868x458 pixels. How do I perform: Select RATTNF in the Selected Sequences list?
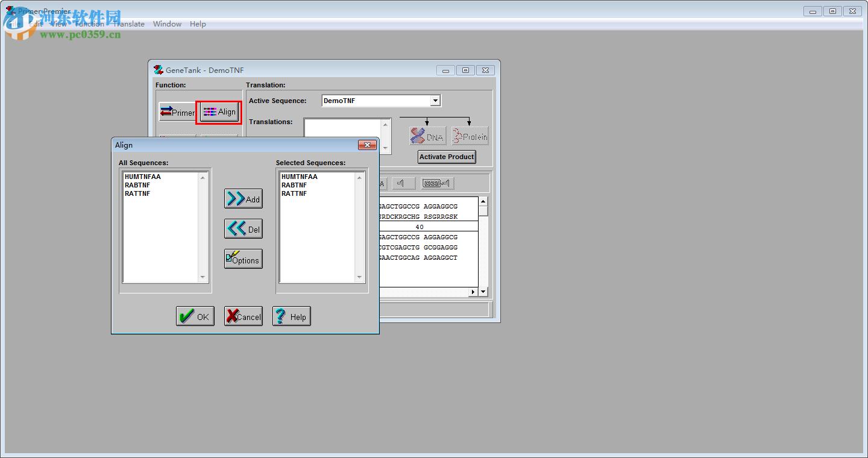coord(294,193)
